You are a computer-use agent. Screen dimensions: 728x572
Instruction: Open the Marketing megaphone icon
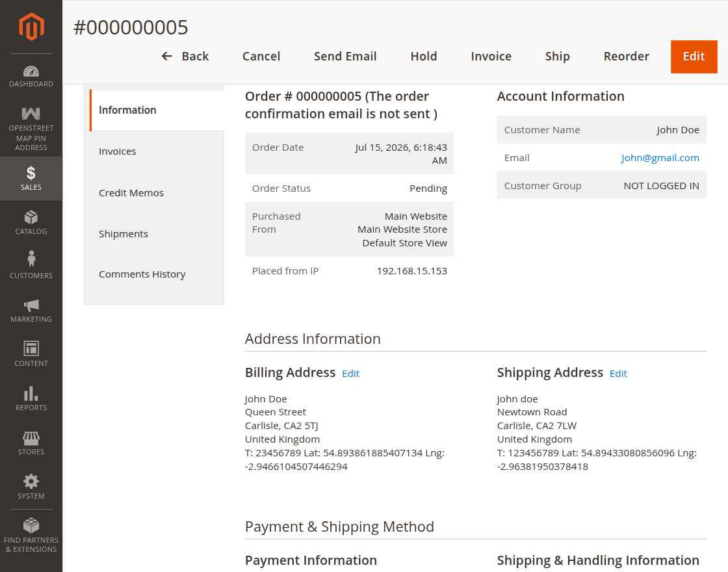click(x=31, y=305)
